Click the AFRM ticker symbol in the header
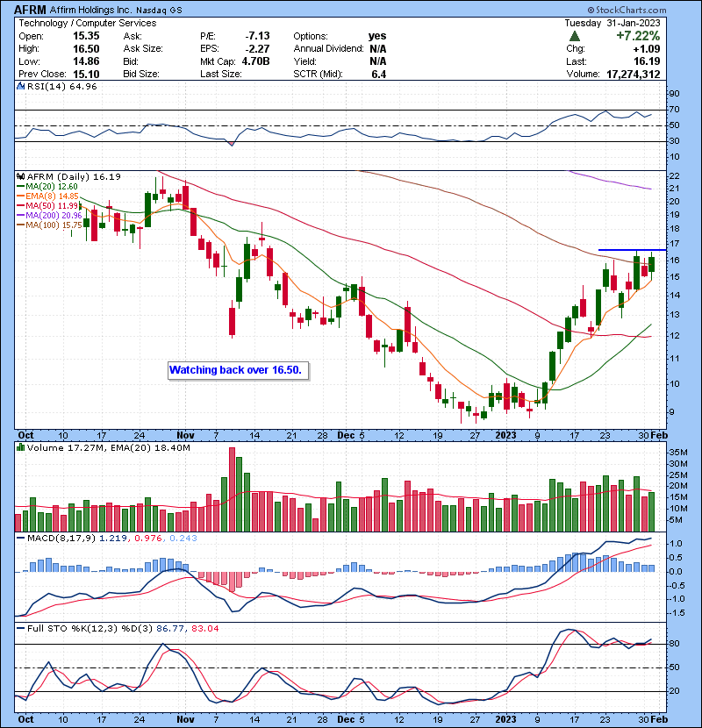The image size is (702, 728). (30, 10)
